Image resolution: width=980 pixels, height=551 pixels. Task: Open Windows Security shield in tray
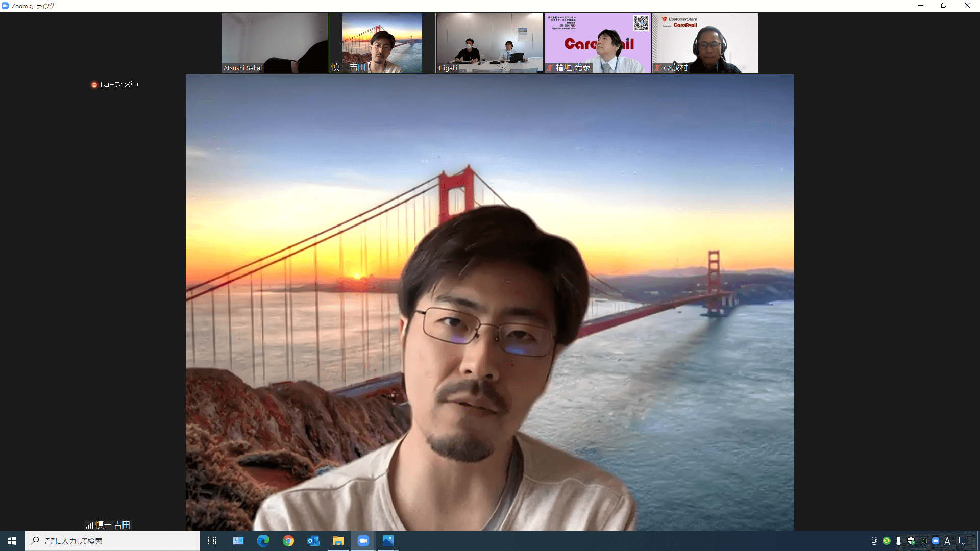coord(911,541)
